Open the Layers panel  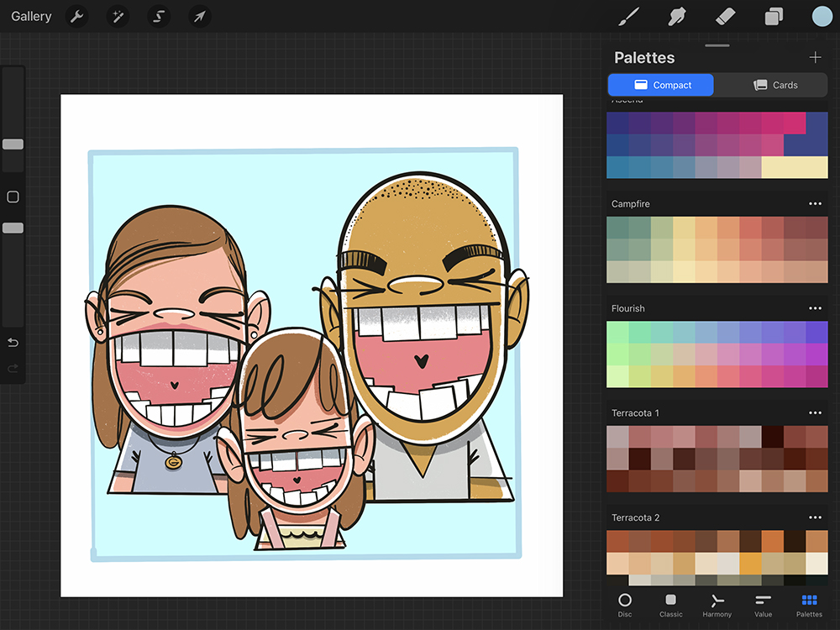(774, 17)
